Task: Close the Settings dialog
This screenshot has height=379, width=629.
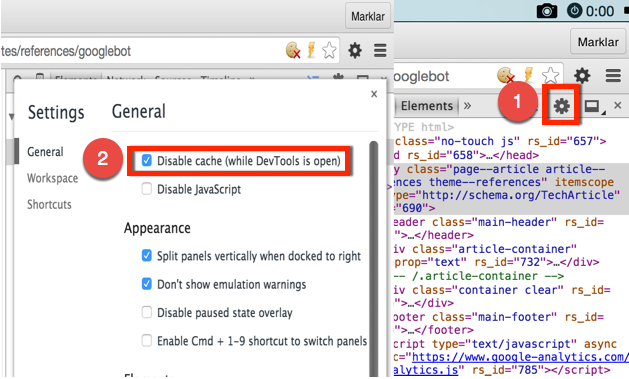Action: [x=374, y=94]
